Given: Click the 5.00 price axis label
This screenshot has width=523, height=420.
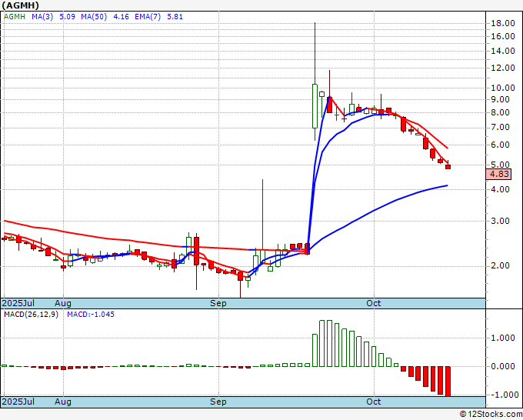Looking at the screenshot, I should click(x=501, y=165).
